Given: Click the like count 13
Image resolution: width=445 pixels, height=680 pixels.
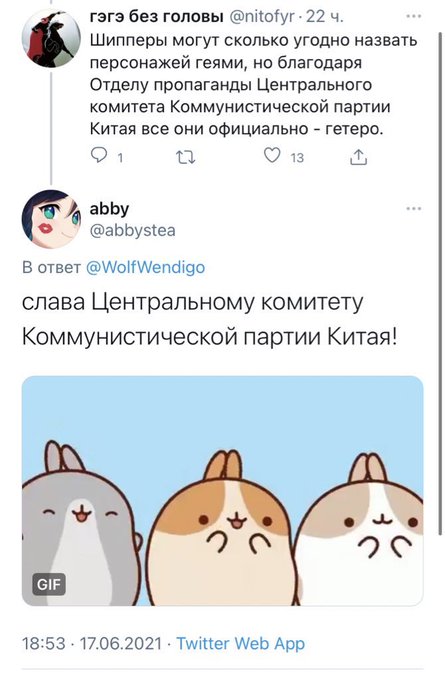Looking at the screenshot, I should coord(297,158).
